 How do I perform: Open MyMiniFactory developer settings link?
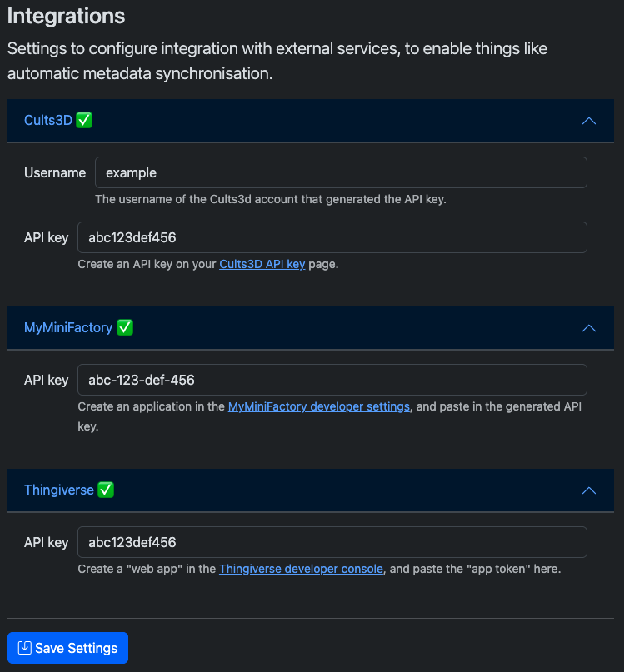point(318,406)
